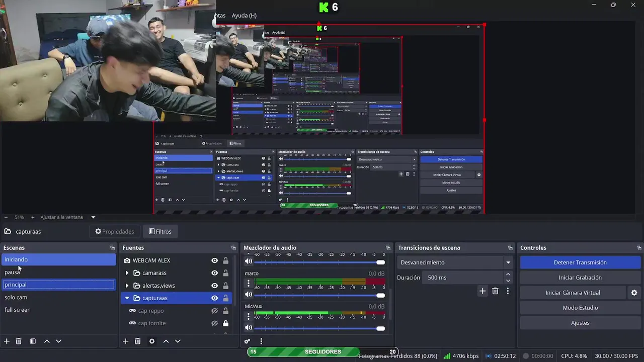
Task: Open scene filters icon in Escenas toolbar
Action: click(33, 341)
